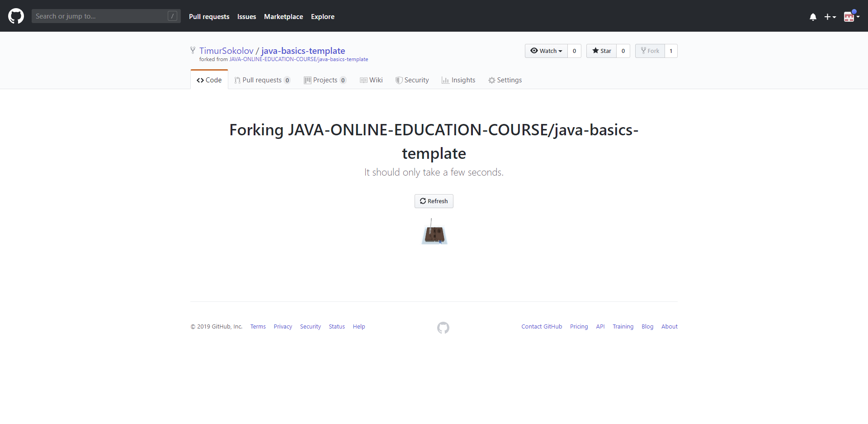
Task: Open the Insights tab
Action: pyautogui.click(x=458, y=80)
